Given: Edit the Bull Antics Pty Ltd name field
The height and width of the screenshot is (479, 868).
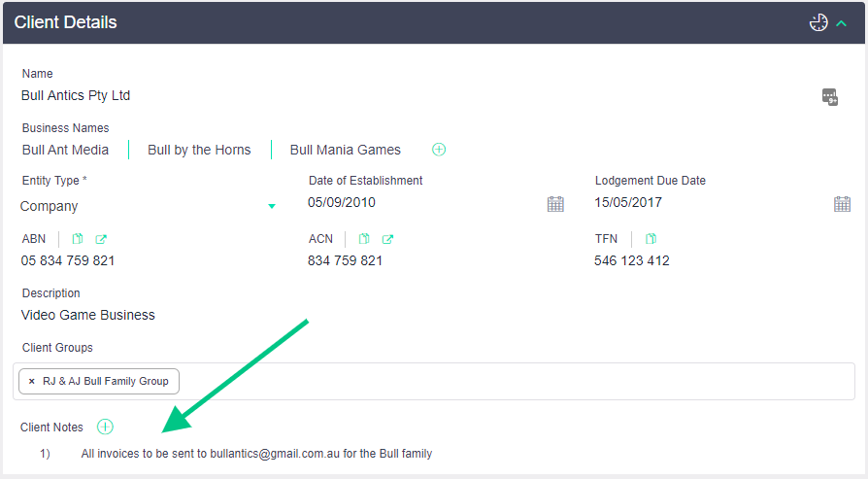Looking at the screenshot, I should pyautogui.click(x=76, y=96).
